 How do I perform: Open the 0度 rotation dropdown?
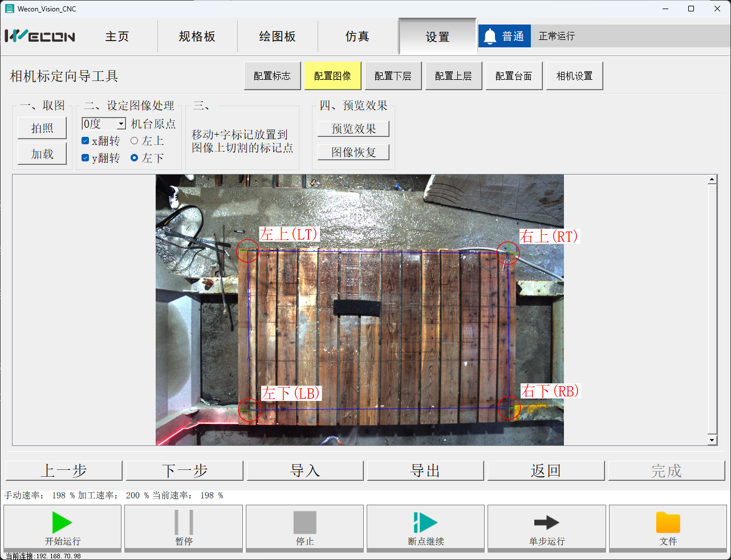[x=121, y=124]
